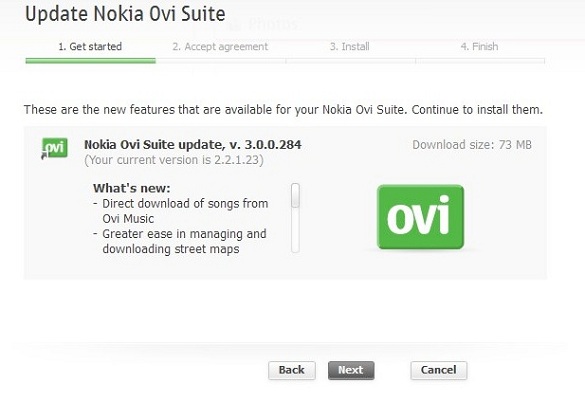Click the large green Ovi logo
585x420 pixels.
coord(420,217)
